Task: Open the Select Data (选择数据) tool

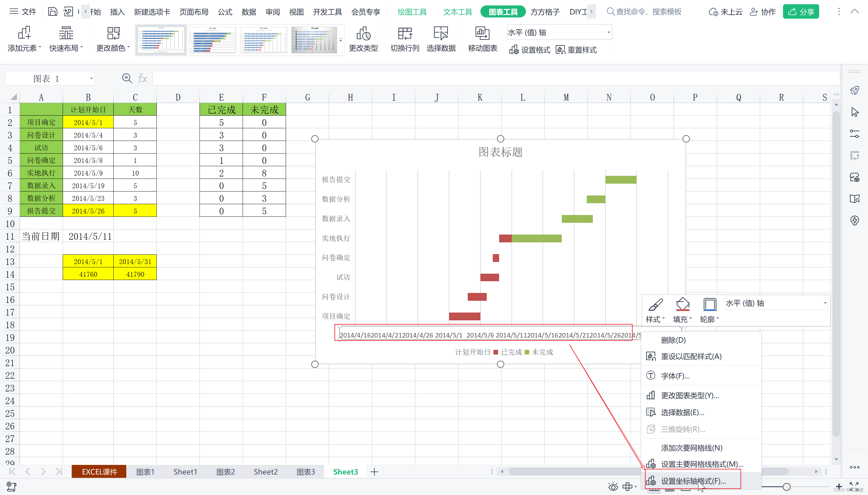Action: (441, 33)
